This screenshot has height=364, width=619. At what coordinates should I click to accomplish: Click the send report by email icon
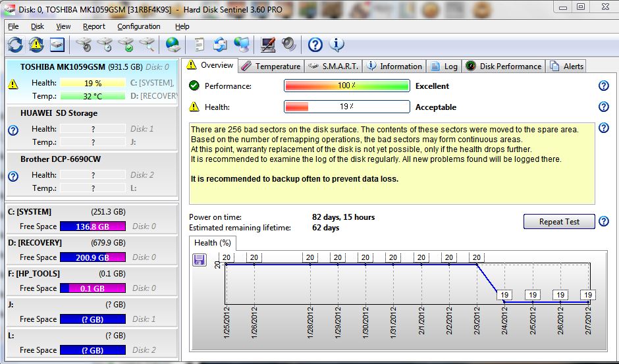(x=220, y=45)
